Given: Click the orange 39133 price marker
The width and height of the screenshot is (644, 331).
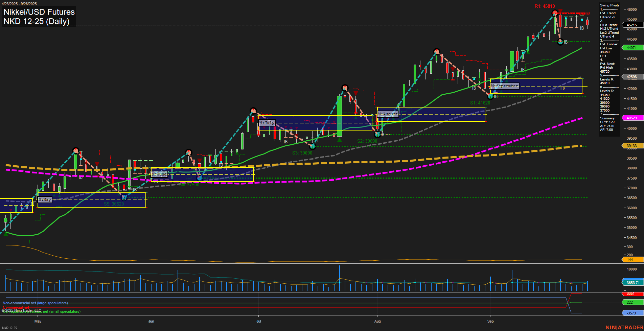Looking at the screenshot, I should tap(632, 145).
